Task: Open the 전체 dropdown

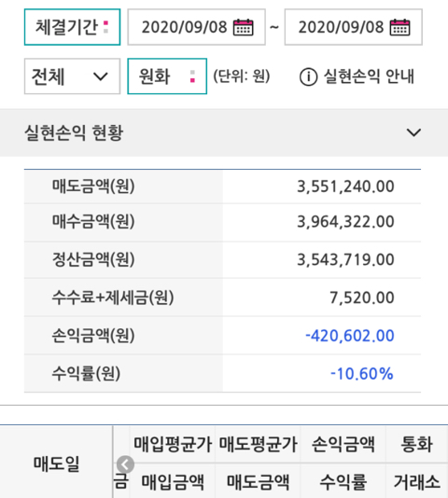Action: [x=72, y=76]
